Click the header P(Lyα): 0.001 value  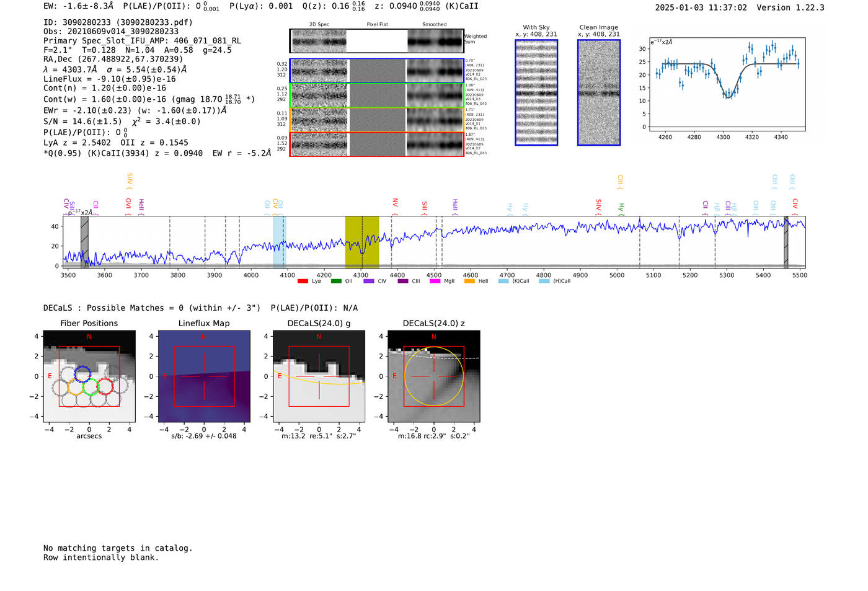261,6
